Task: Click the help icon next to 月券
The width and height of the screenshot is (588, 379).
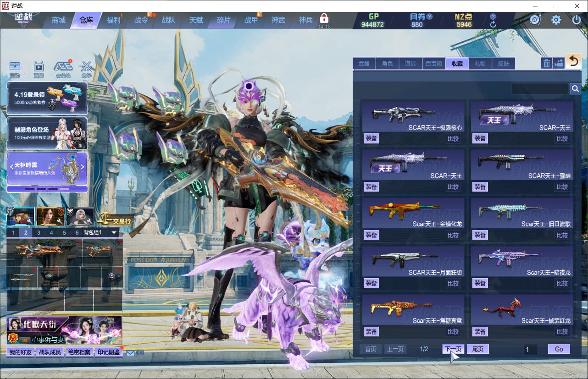Action: point(429,16)
